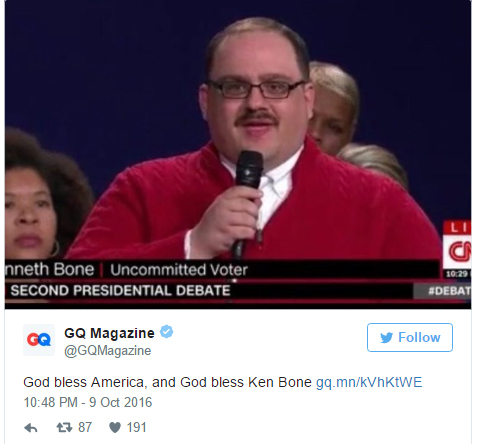
Task: Open the embedded debate image
Action: click(238, 154)
